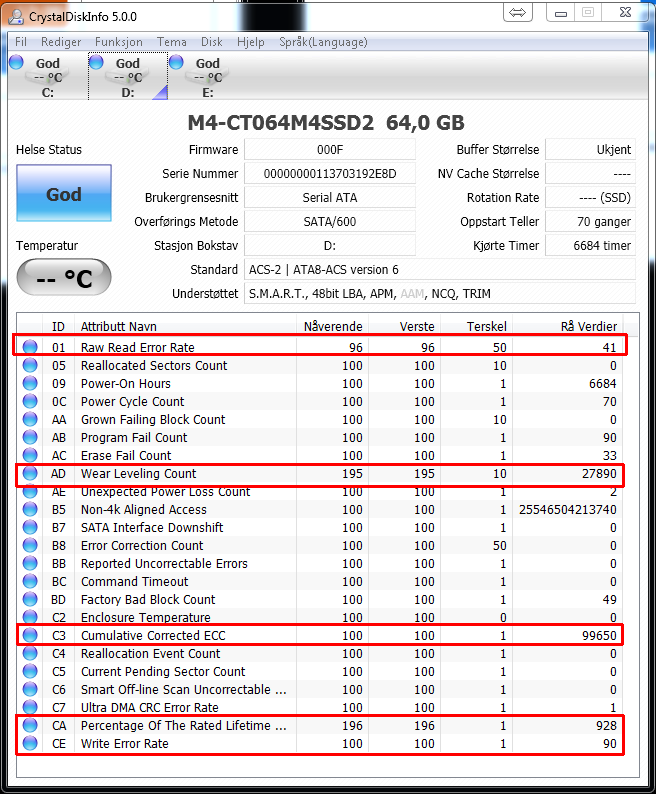Click status orb for Current Pending Sector Count

coord(30,671)
